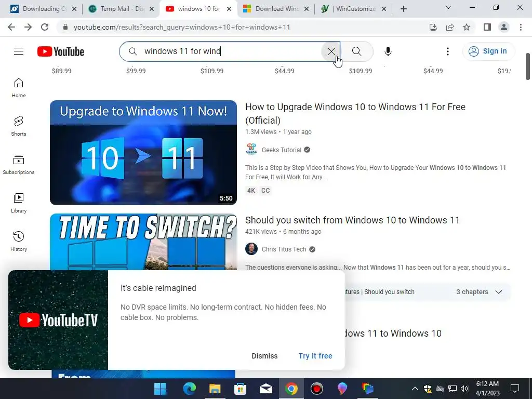This screenshot has width=532, height=399.
Task: Open the notification center icon
Action: [515, 389]
